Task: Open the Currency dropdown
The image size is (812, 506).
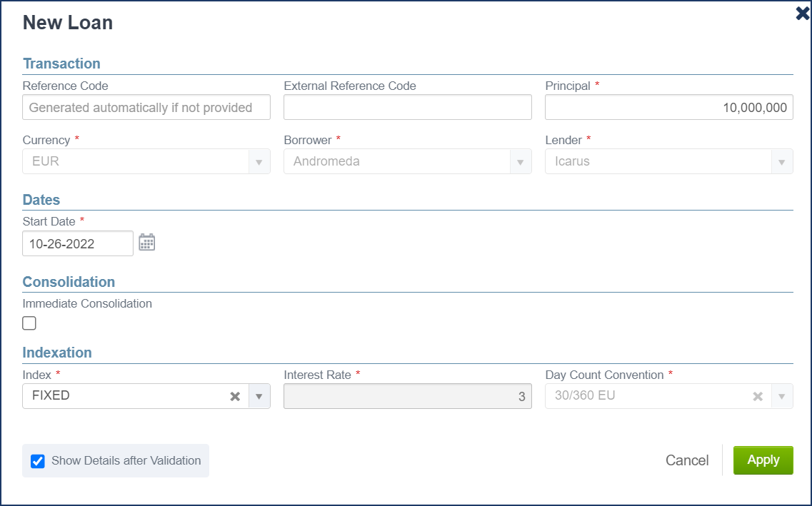Action: tap(146, 161)
